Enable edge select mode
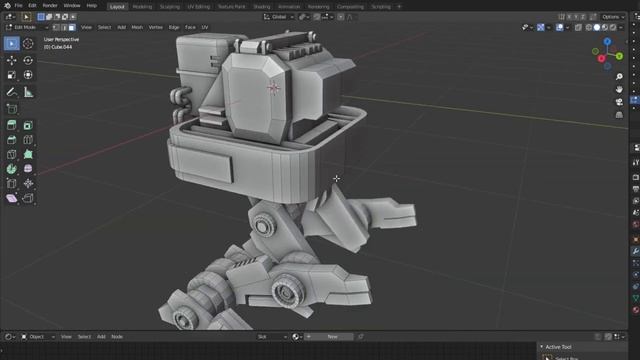The width and height of the screenshot is (640, 360). (x=64, y=27)
